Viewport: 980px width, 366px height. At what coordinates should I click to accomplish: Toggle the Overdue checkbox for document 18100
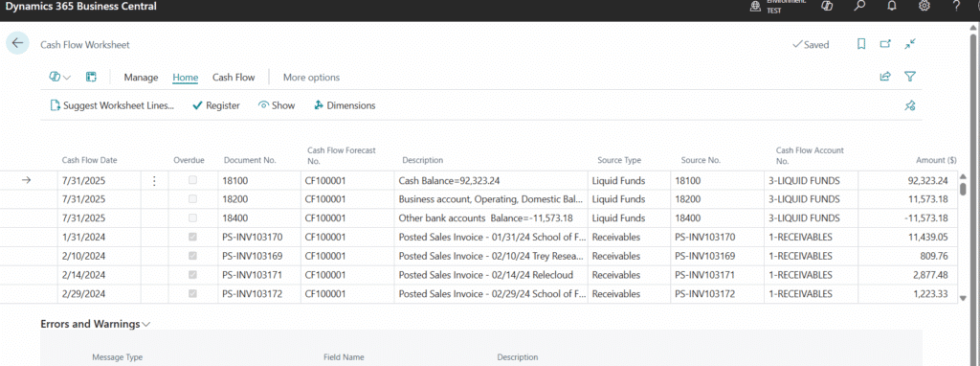click(192, 180)
